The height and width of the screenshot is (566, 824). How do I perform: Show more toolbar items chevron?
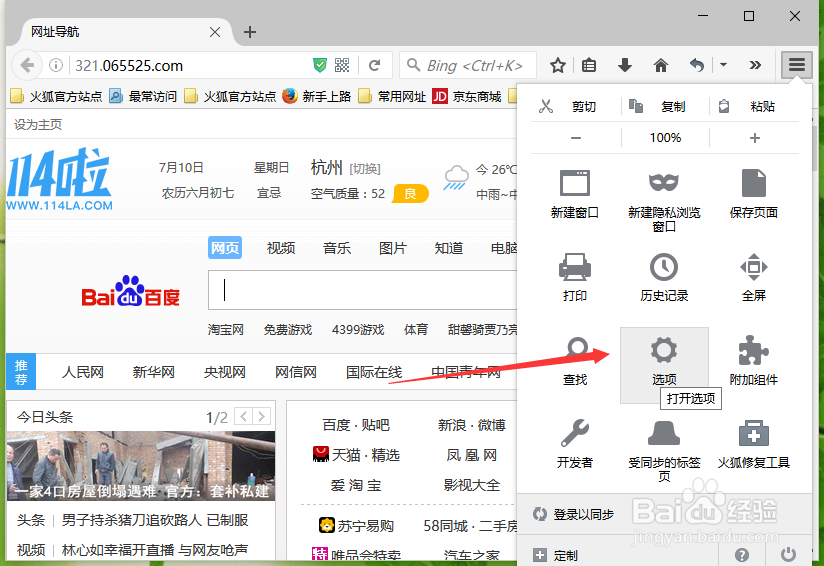[x=755, y=65]
